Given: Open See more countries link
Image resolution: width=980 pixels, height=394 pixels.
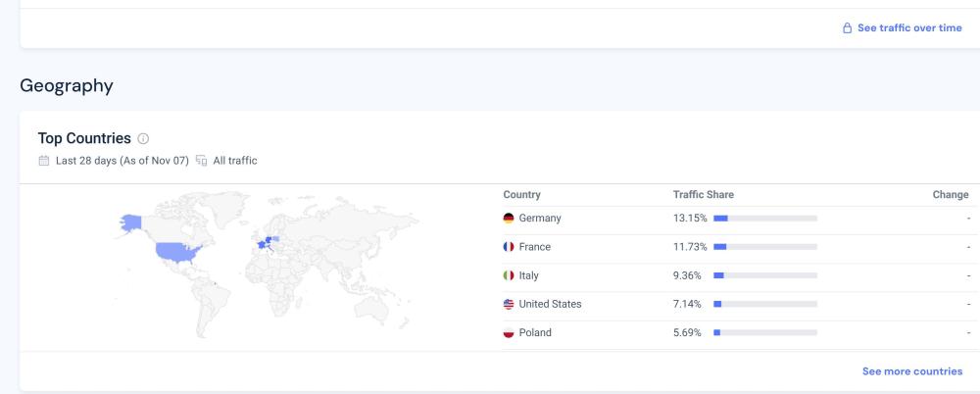Looking at the screenshot, I should [x=911, y=371].
